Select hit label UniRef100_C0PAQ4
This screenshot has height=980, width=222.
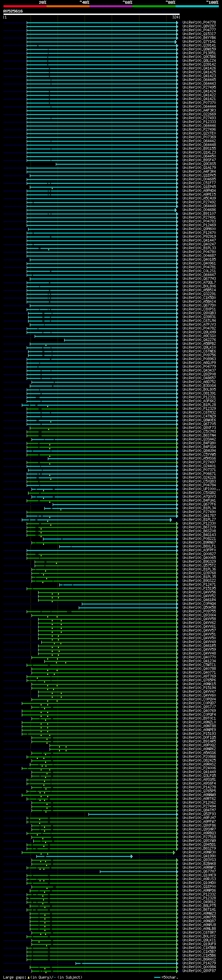pyautogui.click(x=199, y=604)
